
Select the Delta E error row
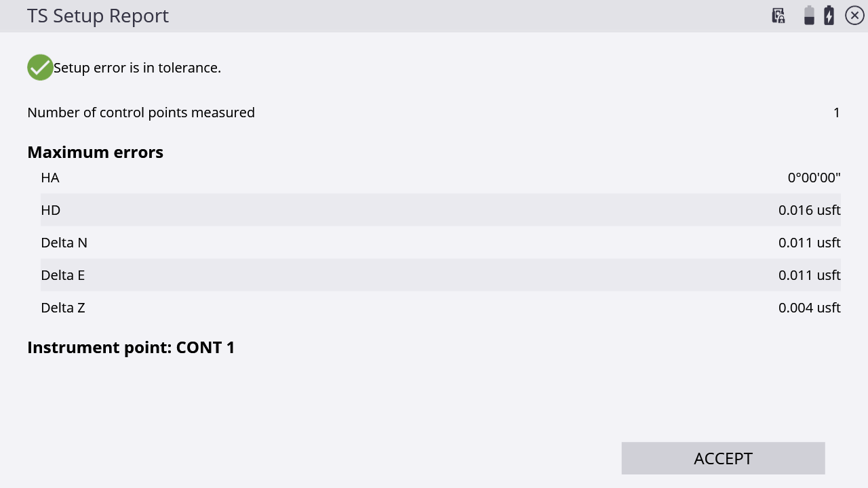click(441, 275)
